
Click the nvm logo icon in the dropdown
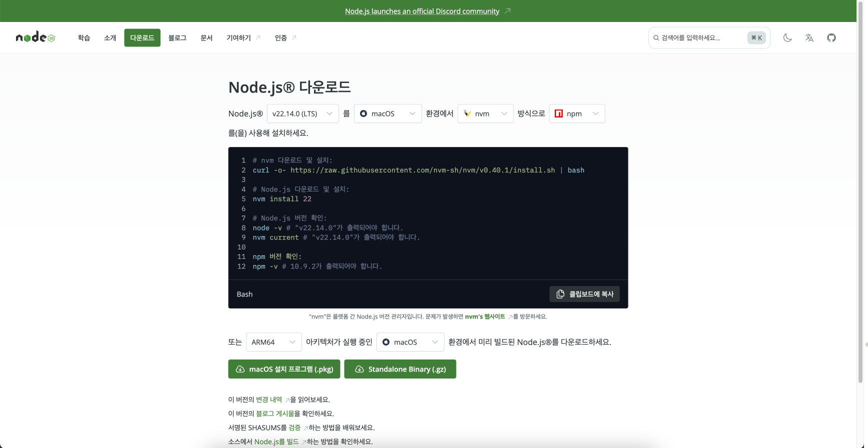tap(467, 113)
